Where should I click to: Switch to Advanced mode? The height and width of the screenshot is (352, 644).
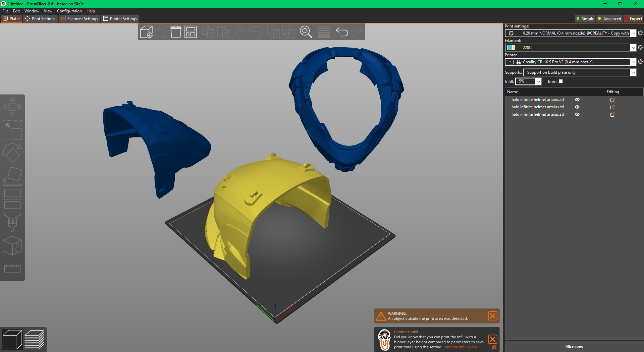tap(609, 19)
